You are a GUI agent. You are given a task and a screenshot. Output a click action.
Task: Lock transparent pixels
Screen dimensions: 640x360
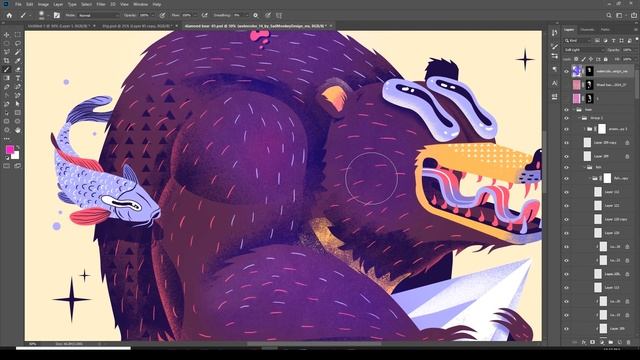576,59
